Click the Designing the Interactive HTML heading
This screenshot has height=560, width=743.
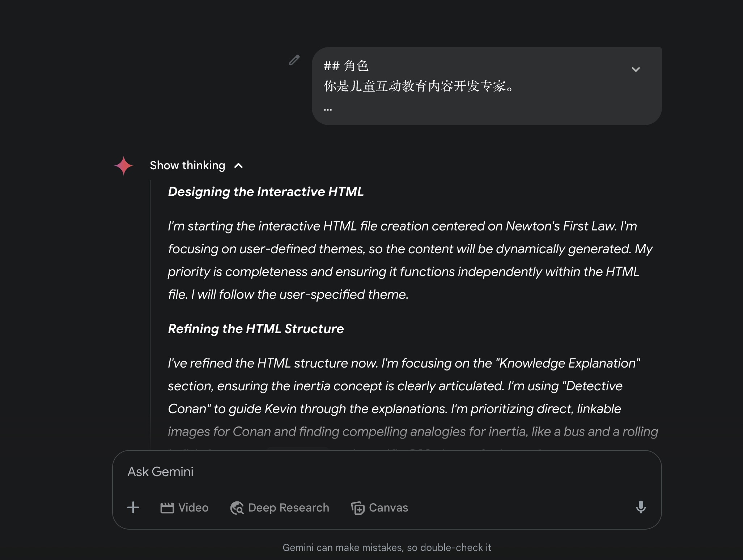266,192
